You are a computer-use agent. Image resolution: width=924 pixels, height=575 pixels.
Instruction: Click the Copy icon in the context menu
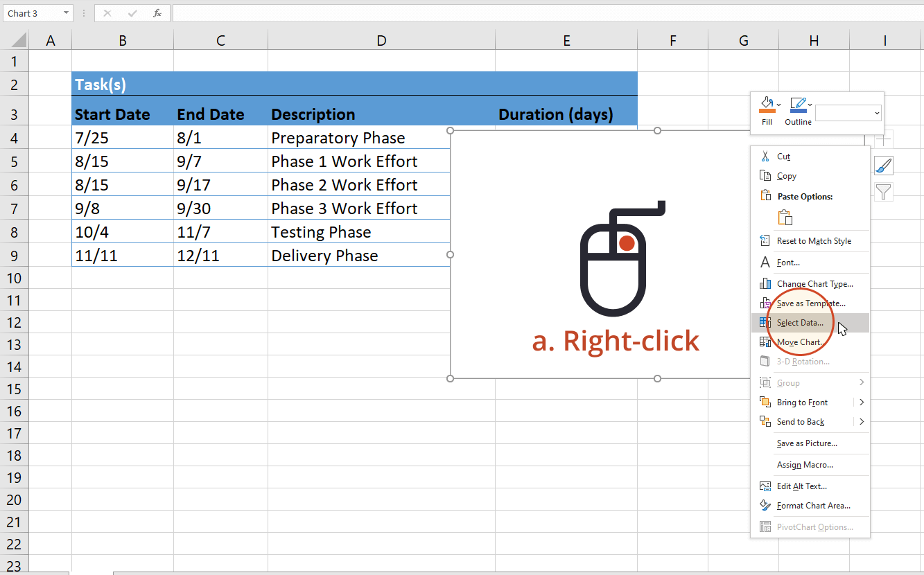click(x=766, y=175)
